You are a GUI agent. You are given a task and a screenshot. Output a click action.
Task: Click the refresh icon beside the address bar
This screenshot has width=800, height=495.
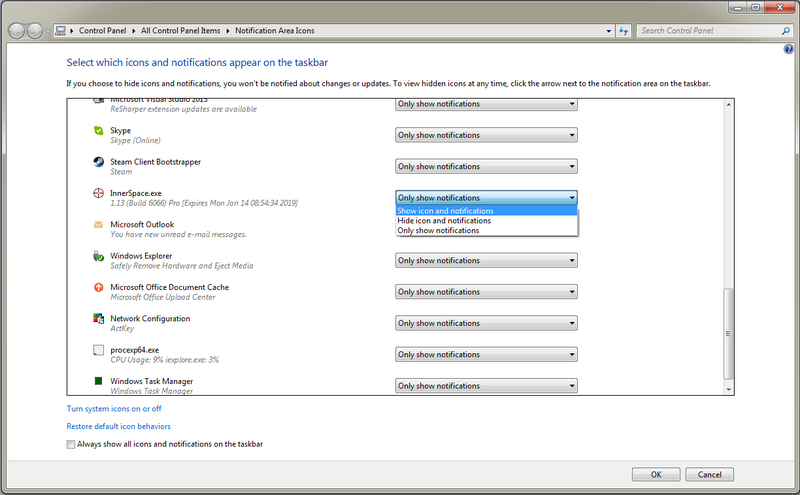(623, 31)
